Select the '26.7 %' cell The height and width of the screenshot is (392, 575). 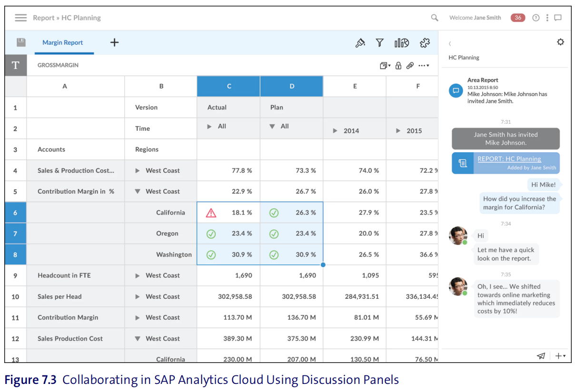(x=292, y=192)
